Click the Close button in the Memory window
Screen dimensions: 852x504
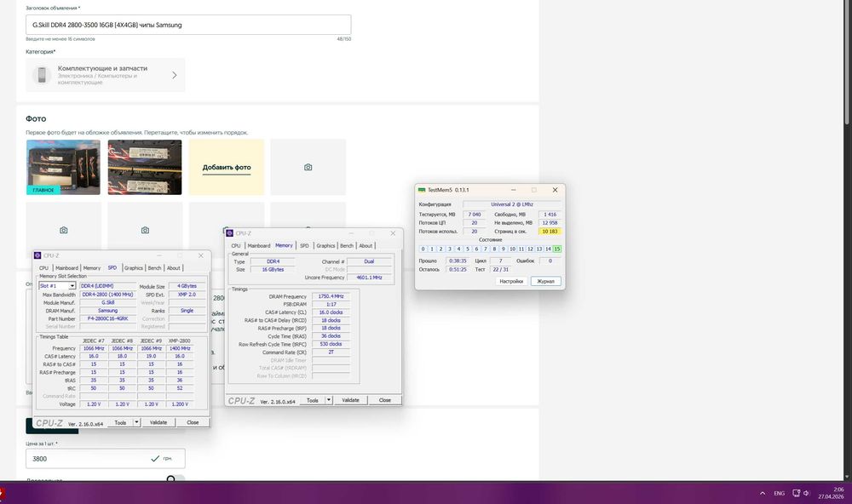[x=385, y=400]
